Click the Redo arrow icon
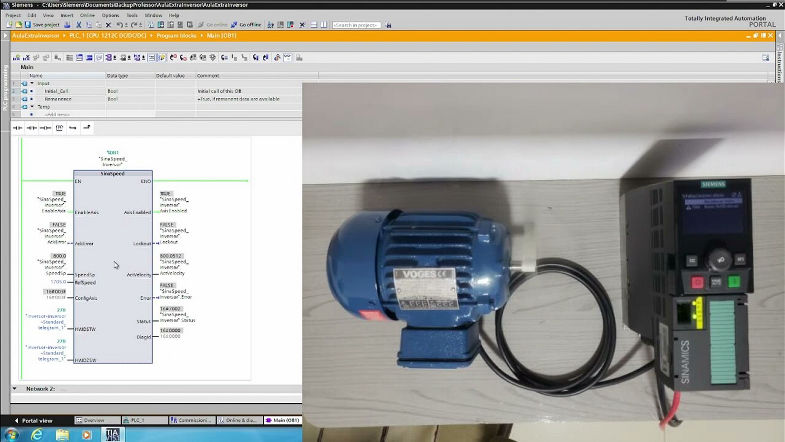Screen dimensions: 785x442 pos(134,25)
